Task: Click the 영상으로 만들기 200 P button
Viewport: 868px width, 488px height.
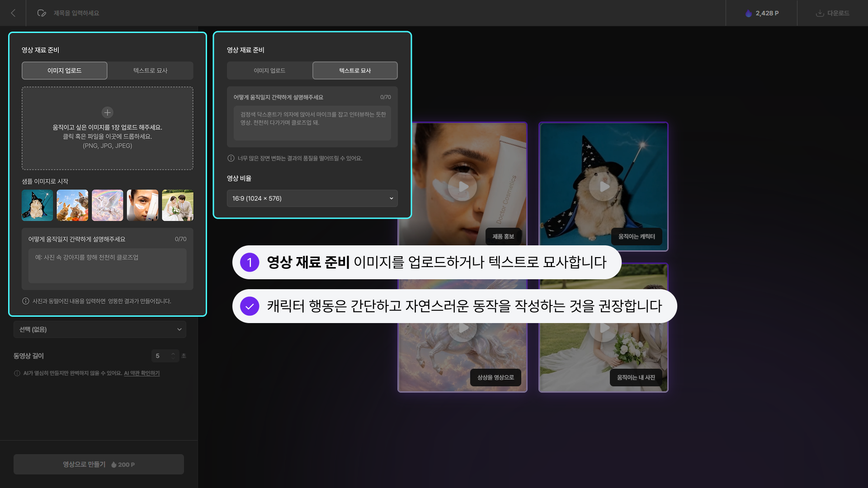Action: click(x=99, y=464)
